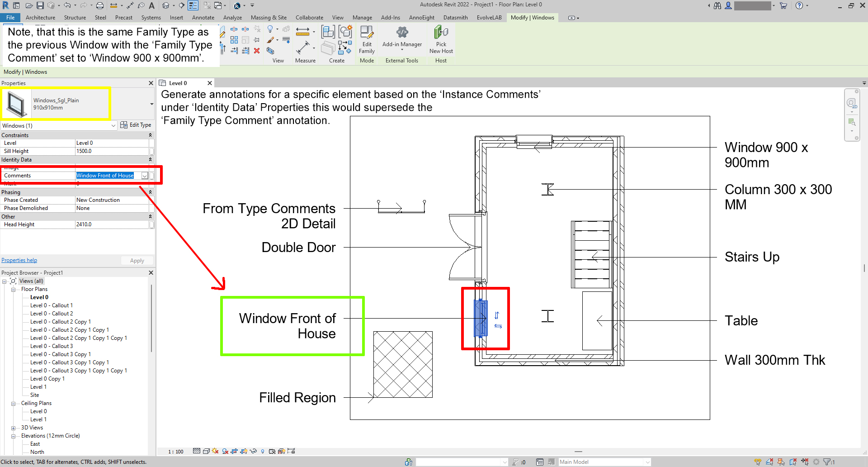Screen dimensions: 868x467
Task: Open the Site floor plan view
Action: point(34,395)
